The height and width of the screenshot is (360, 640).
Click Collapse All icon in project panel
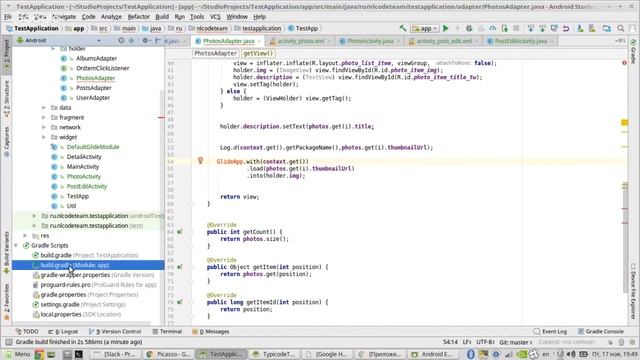click(x=131, y=40)
